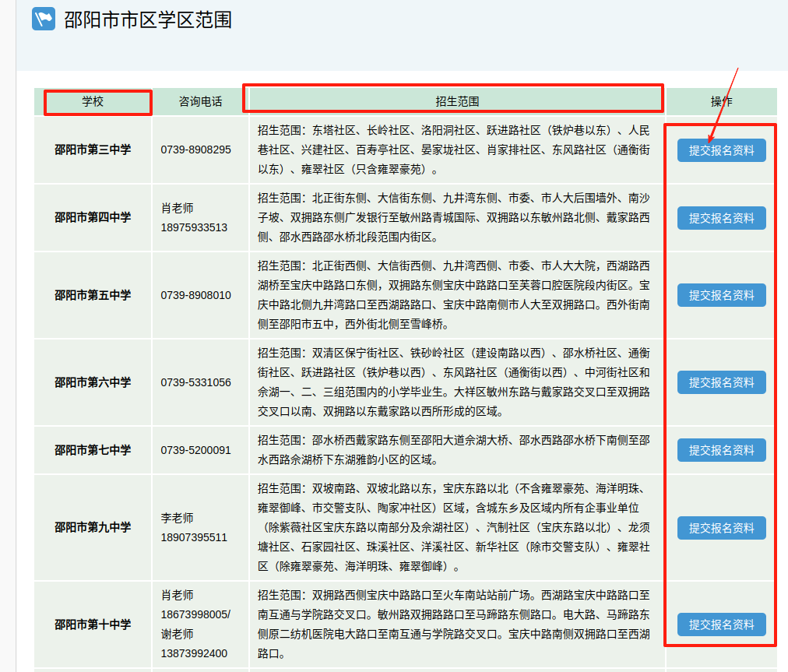Submit registration materials for 邵阳市第六中学
This screenshot has width=788, height=672.
(721, 382)
